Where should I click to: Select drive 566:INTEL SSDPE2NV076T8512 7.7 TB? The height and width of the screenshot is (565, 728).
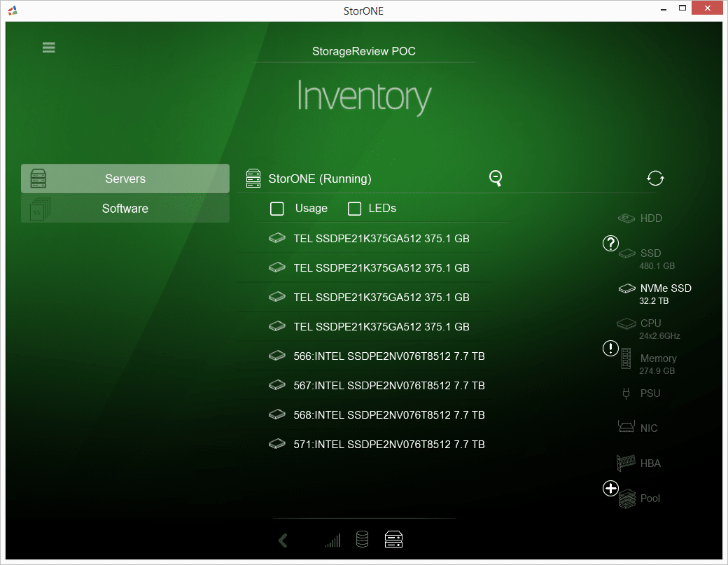377,356
